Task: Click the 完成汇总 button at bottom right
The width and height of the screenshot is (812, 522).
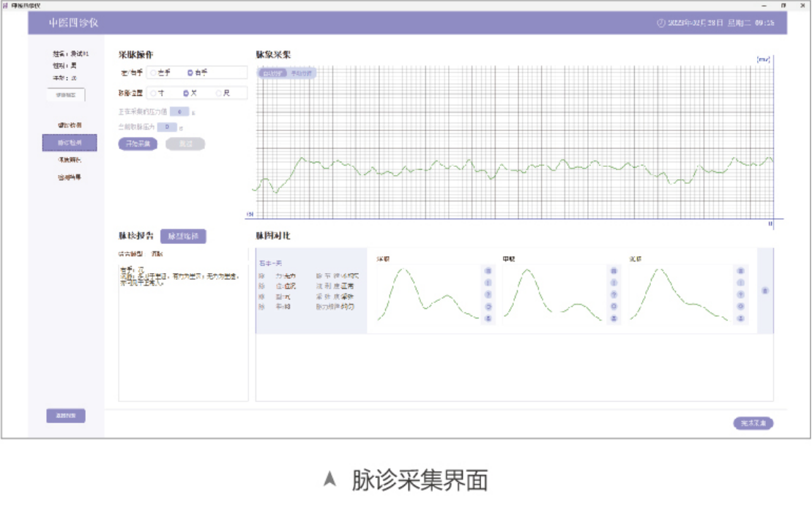Action: 755,422
